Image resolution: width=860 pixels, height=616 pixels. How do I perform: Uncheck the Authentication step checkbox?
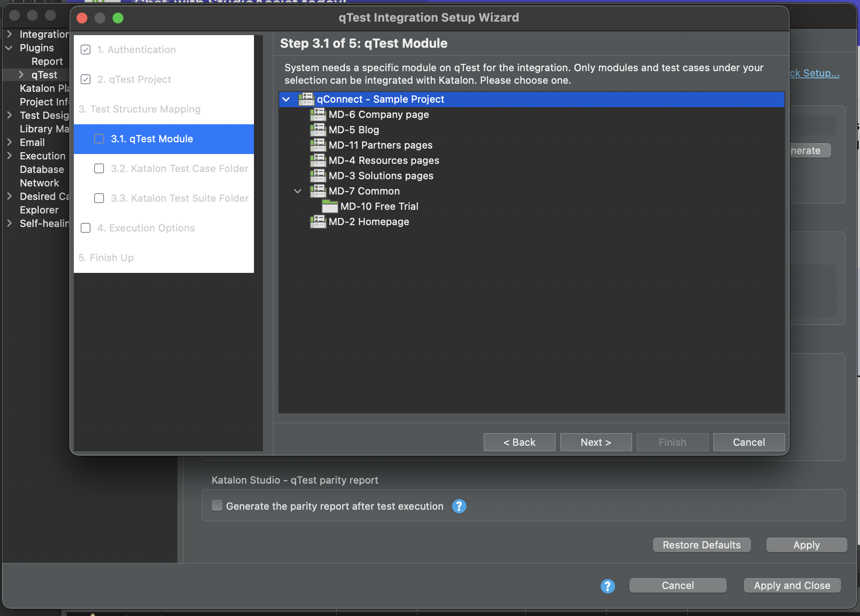(x=85, y=50)
